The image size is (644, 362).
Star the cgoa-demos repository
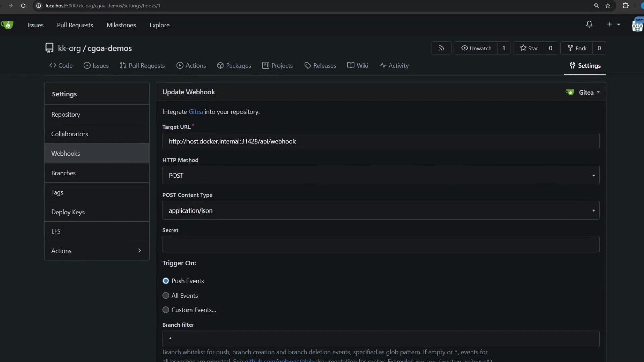pyautogui.click(x=529, y=48)
